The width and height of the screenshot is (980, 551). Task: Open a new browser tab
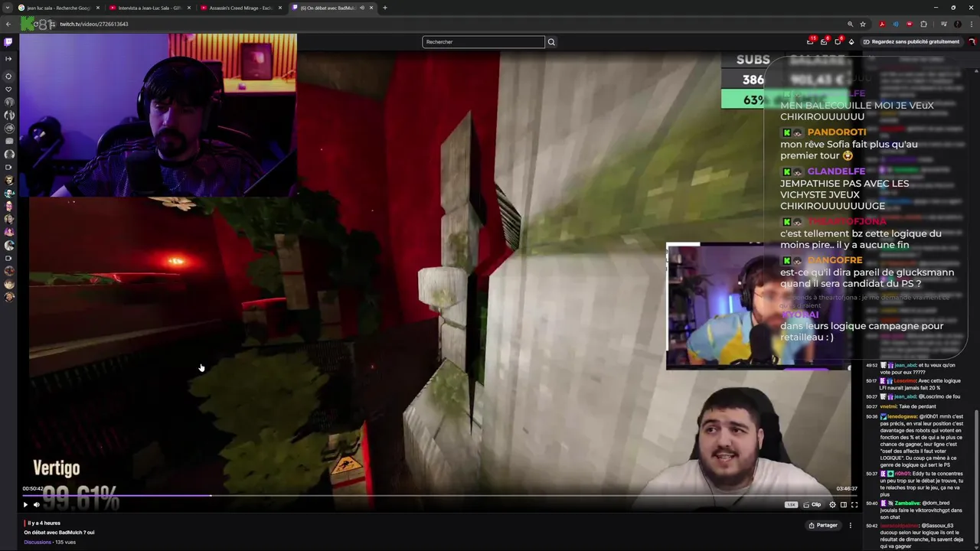[x=385, y=8]
